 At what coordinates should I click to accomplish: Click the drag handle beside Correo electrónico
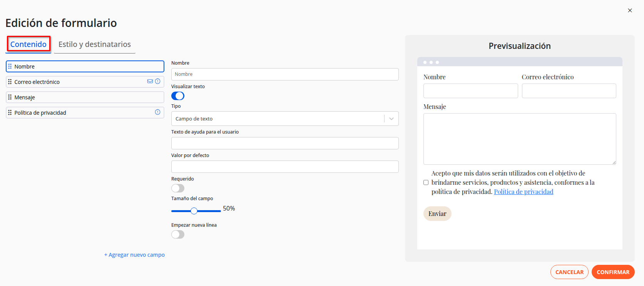[10, 82]
